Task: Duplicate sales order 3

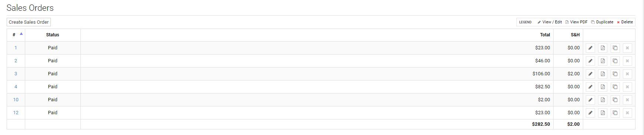Action: point(615,74)
